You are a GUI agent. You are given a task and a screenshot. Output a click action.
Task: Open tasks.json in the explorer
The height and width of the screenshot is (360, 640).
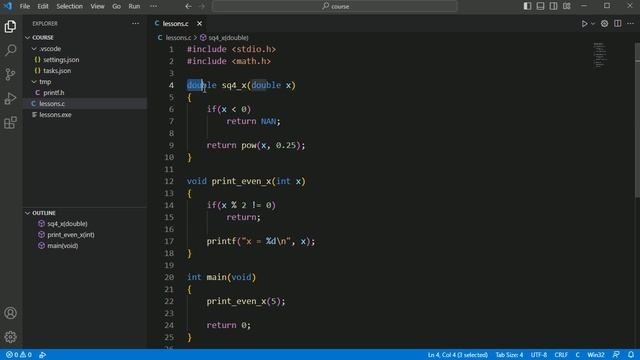pyautogui.click(x=57, y=71)
